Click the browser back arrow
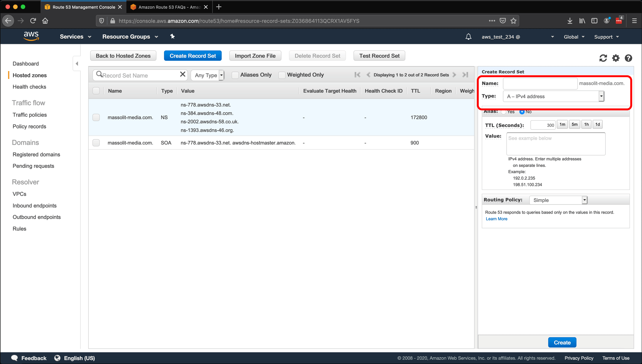The image size is (642, 364). 8,21
